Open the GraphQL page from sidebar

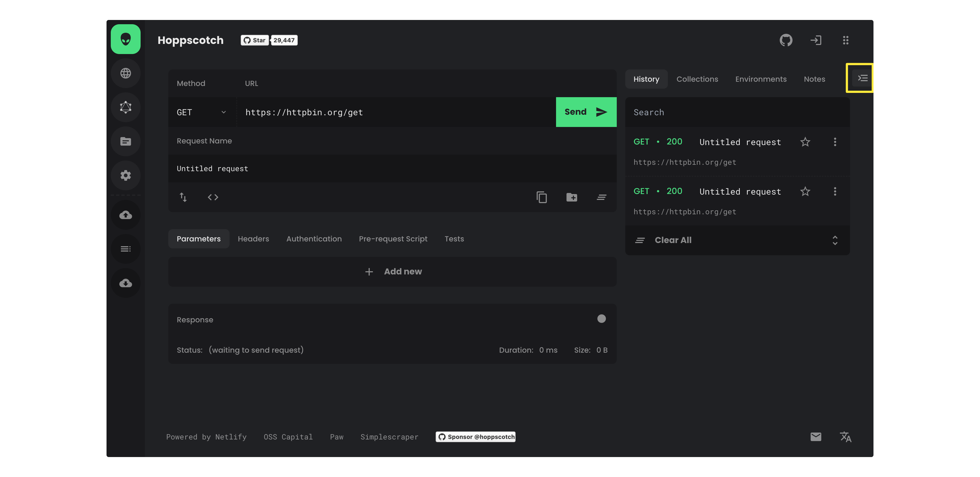[125, 107]
